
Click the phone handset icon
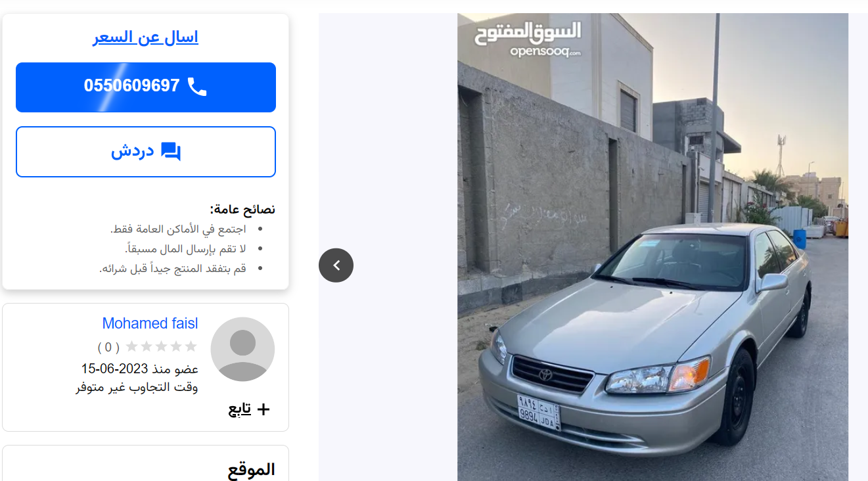point(197,86)
